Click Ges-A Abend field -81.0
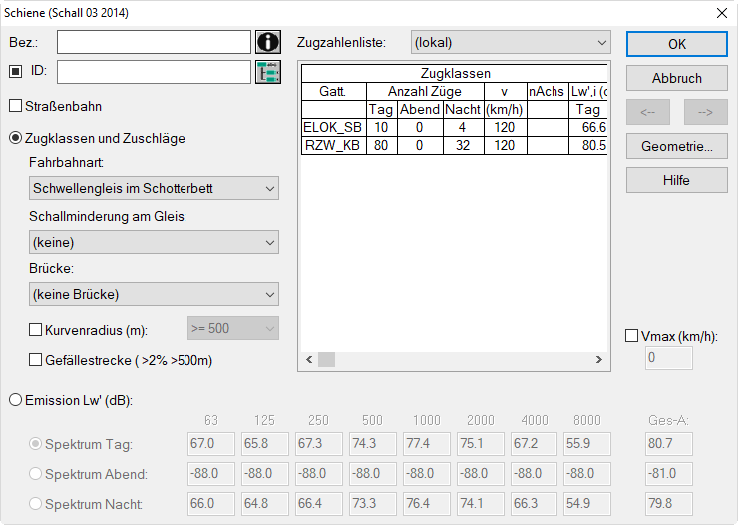The image size is (738, 525). click(x=669, y=474)
